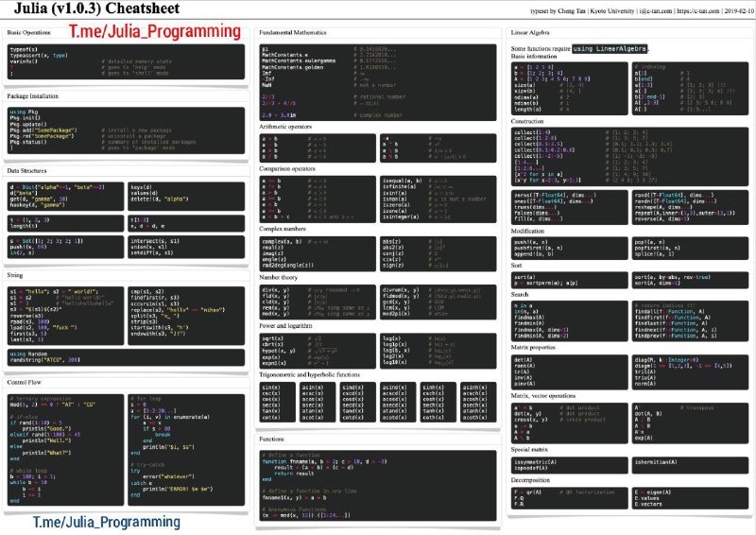Click the "Modification" subheading
Viewport: 756px width, 535px height.
point(527,231)
